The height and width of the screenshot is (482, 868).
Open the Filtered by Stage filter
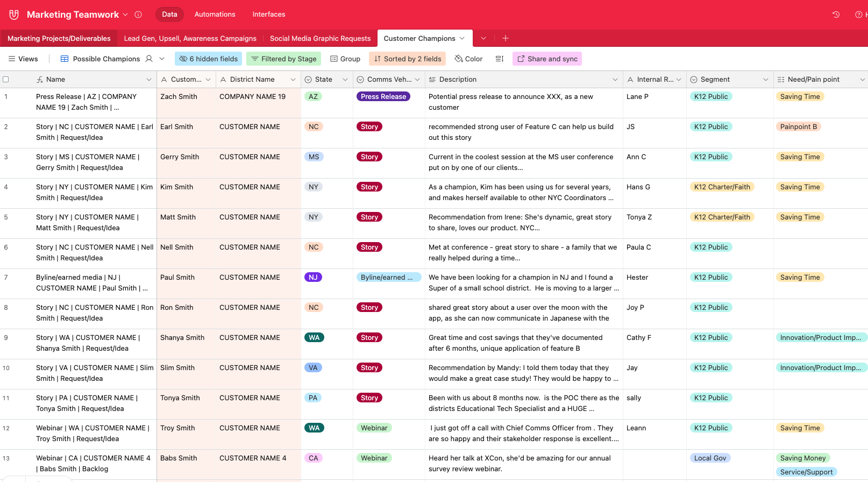tap(283, 59)
